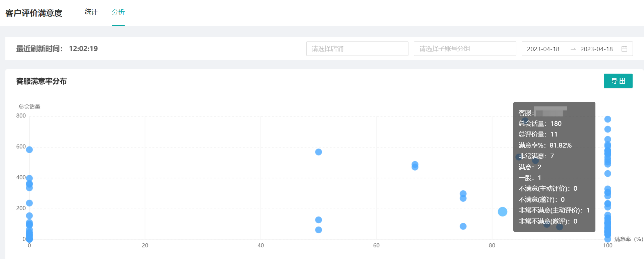Click the data point at 75% near 90 sessions
Image resolution: width=644 pixels, height=259 pixels.
(463, 226)
